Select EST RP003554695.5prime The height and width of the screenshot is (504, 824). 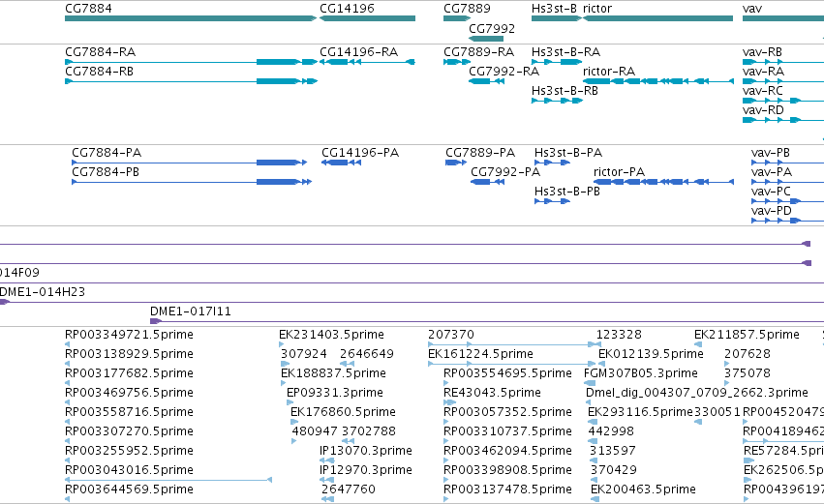coord(507,373)
